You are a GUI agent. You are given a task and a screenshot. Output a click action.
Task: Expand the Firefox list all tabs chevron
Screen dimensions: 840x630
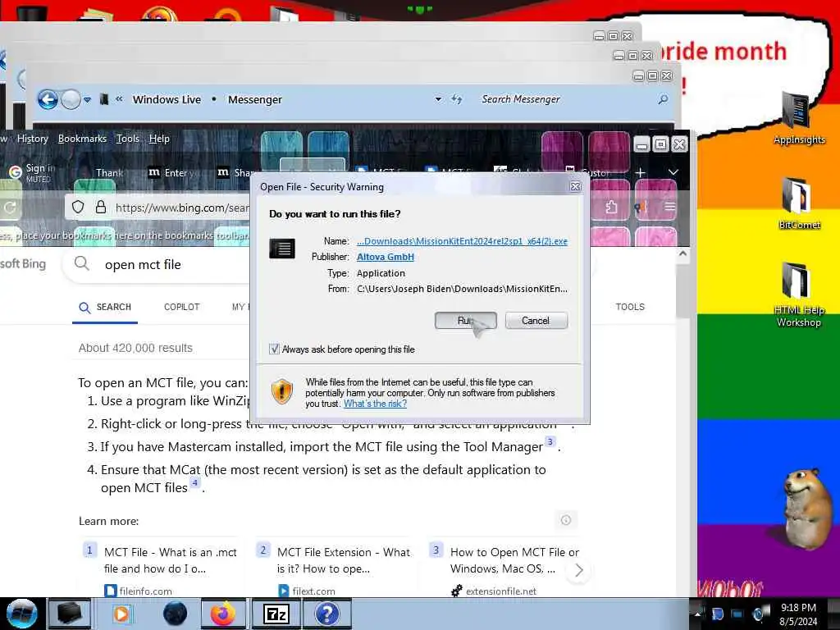coord(673,172)
